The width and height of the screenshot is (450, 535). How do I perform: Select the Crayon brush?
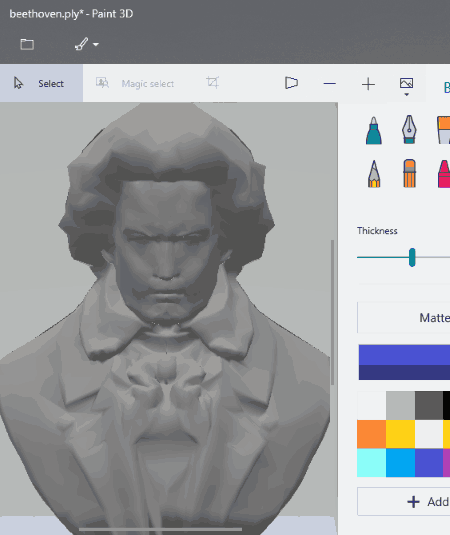click(x=444, y=174)
